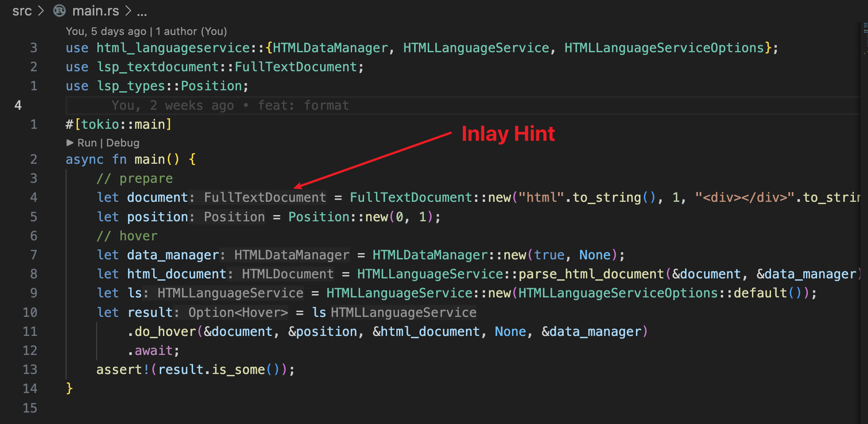868x424 pixels.
Task: Click the closing brace of main function
Action: point(69,388)
